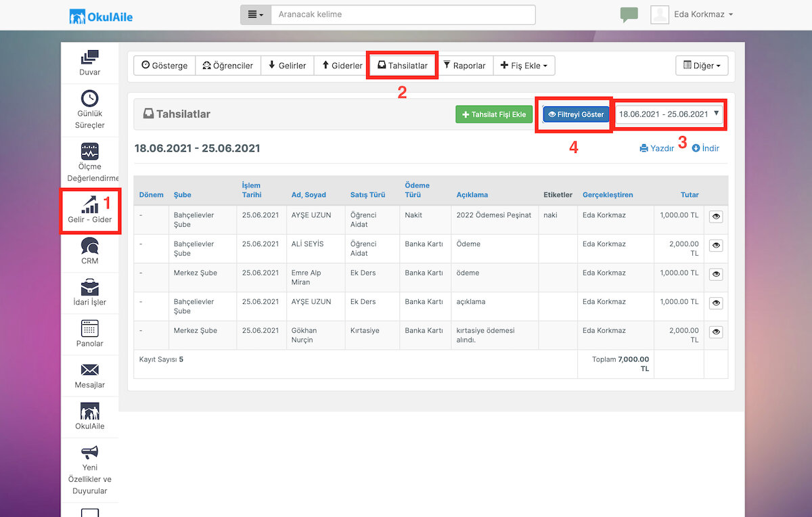
Task: Sort table by İşlem Tarihi header
Action: (x=251, y=190)
